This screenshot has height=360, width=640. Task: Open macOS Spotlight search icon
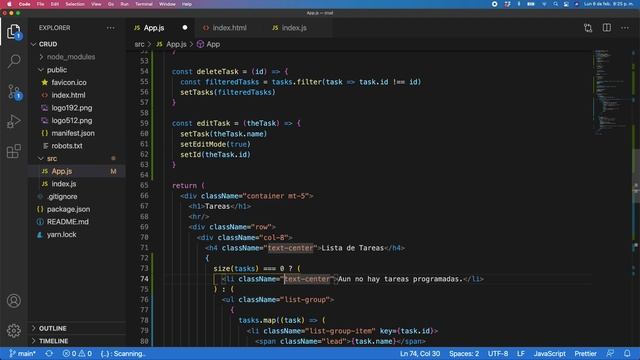click(x=556, y=4)
